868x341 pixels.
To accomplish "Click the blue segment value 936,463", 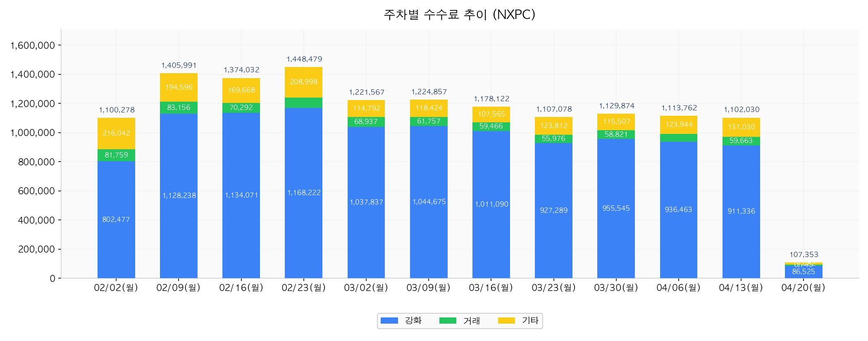I will (x=679, y=210).
